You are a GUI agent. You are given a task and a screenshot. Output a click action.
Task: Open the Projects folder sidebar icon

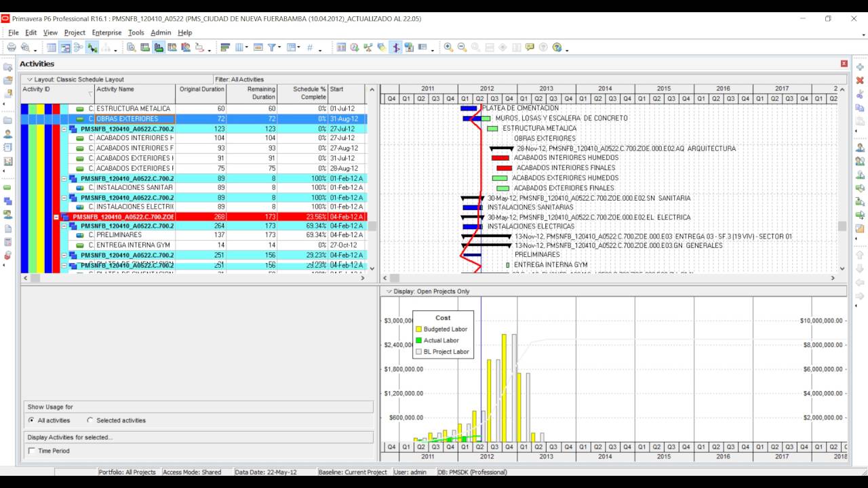coord(8,121)
